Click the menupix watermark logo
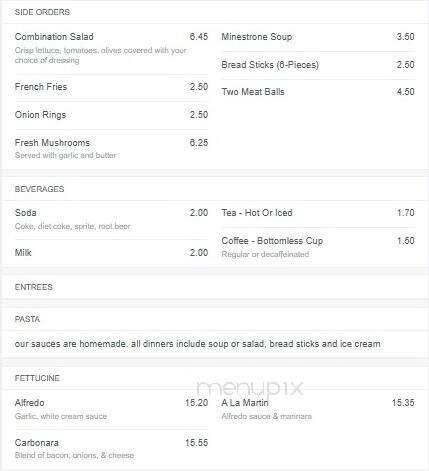This screenshot has height=471, width=429. [250, 389]
